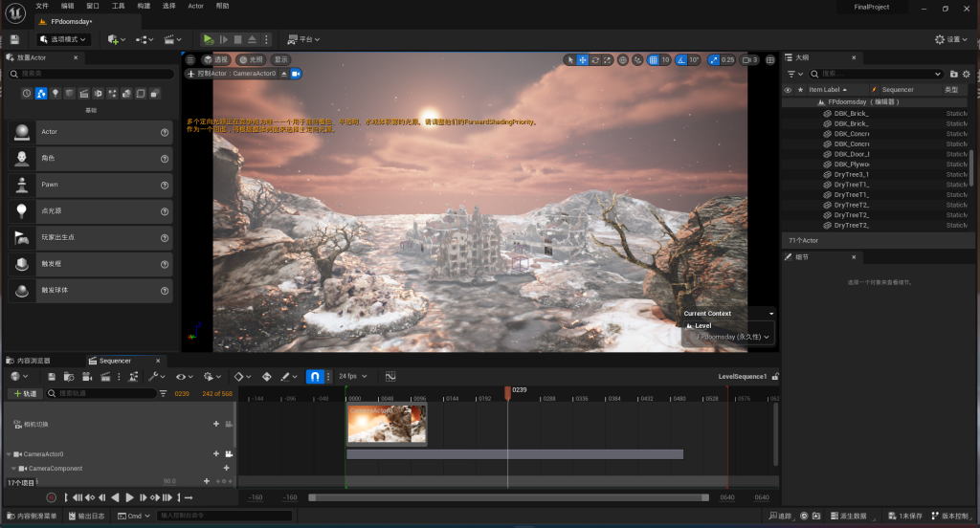The image size is (980, 528).
Task: Eject from piloting CameraActor0 in viewport
Action: pos(283,74)
